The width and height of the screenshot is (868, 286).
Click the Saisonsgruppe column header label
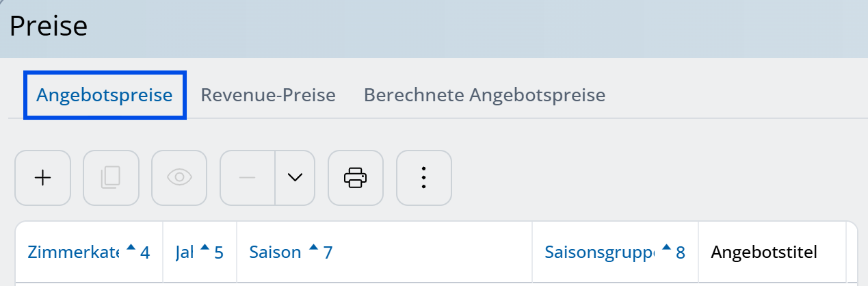click(x=599, y=252)
